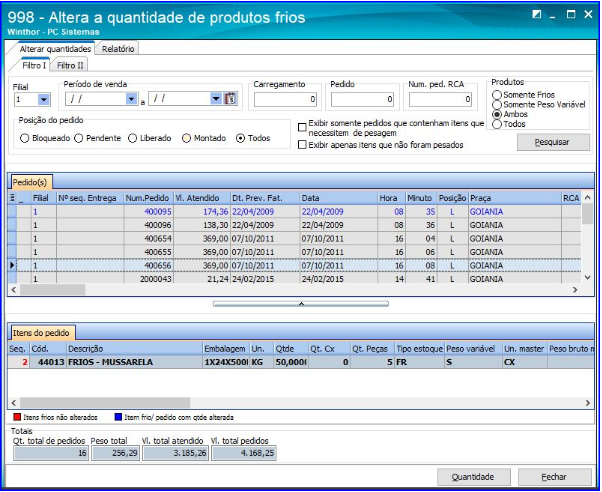This screenshot has width=602, height=492.
Task: Click scroll-up arrow of Pedido(s) grid
Action: click(587, 197)
